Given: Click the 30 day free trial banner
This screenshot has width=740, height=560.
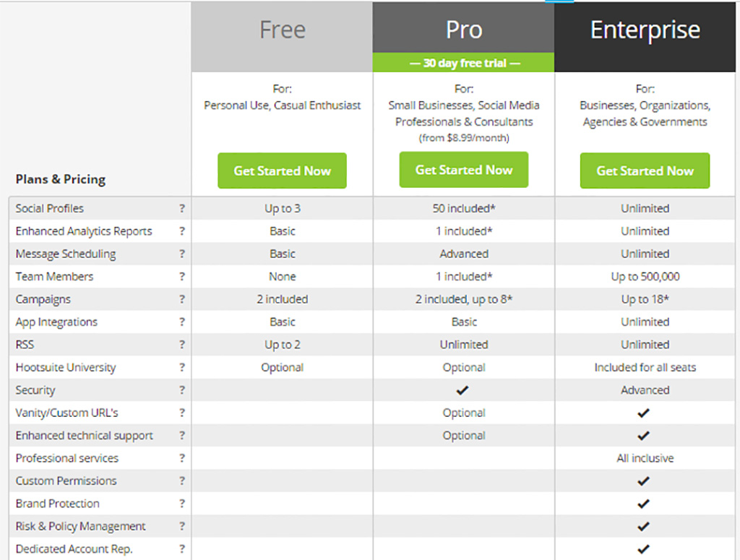Looking at the screenshot, I should 463,63.
